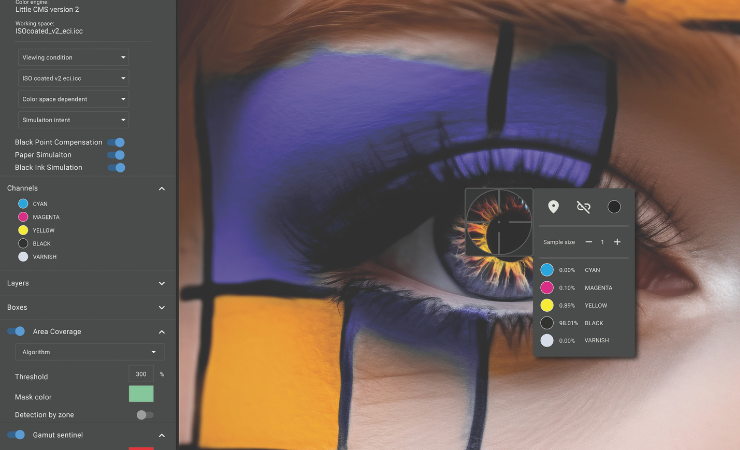The image size is (740, 450).
Task: Click the sampled black color circle in popup
Action: (614, 207)
